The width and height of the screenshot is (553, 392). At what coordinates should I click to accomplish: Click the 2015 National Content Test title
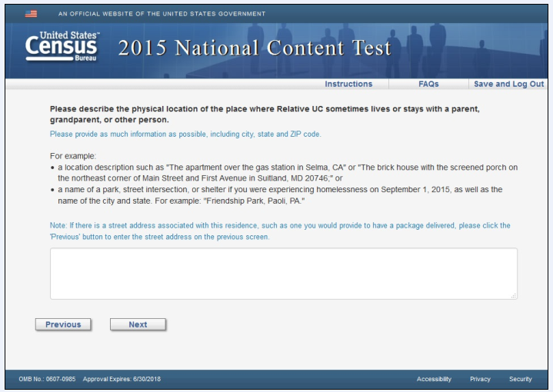(x=255, y=50)
